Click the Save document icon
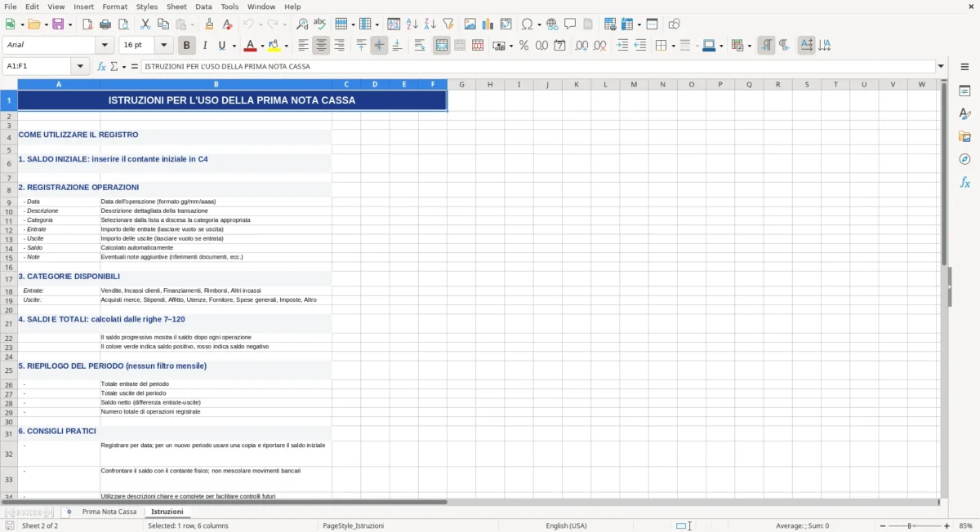The image size is (980, 532). (59, 24)
